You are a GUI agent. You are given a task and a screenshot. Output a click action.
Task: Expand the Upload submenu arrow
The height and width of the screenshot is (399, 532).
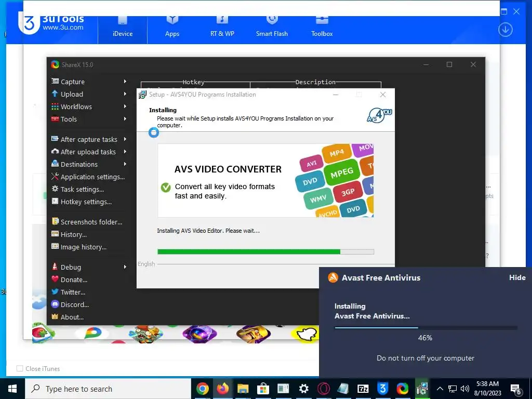point(125,94)
